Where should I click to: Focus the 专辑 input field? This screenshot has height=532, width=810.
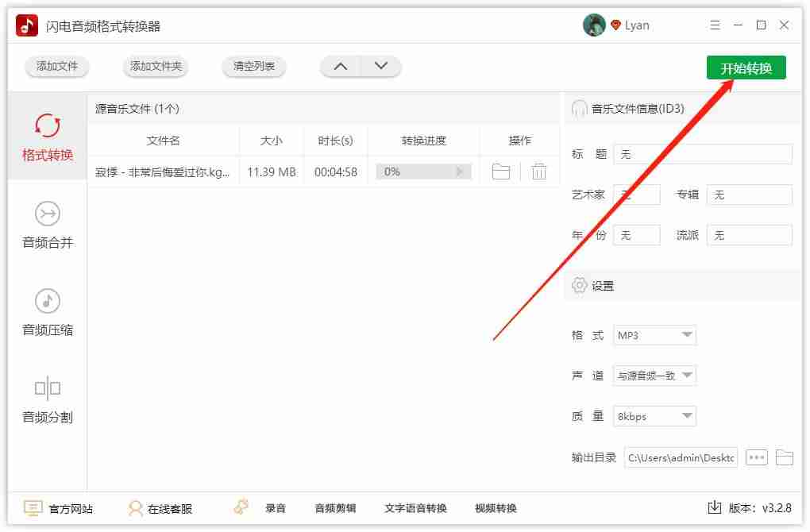click(749, 195)
